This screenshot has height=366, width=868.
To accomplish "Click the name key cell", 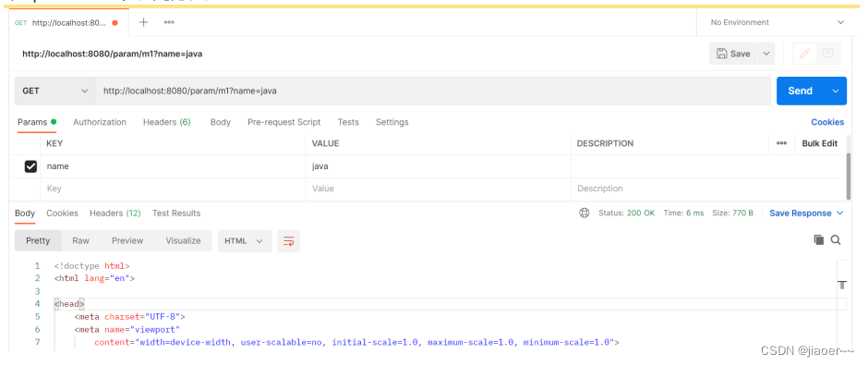I will point(173,166).
